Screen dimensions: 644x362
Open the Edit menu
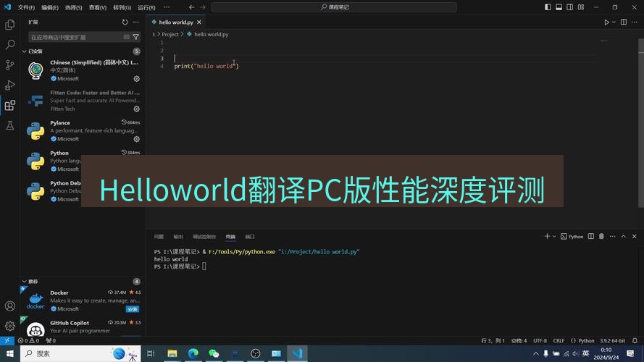(50, 7)
